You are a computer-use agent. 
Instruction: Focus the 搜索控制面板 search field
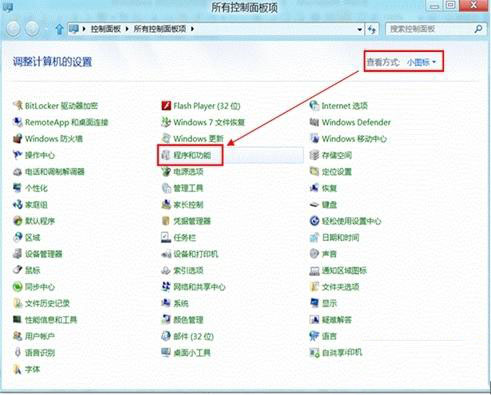click(431, 29)
